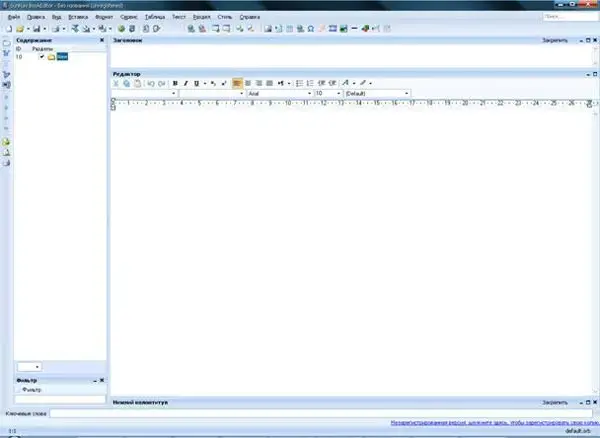The width and height of the screenshot is (600, 438).
Task: Click the New document icon
Action: (x=7, y=29)
